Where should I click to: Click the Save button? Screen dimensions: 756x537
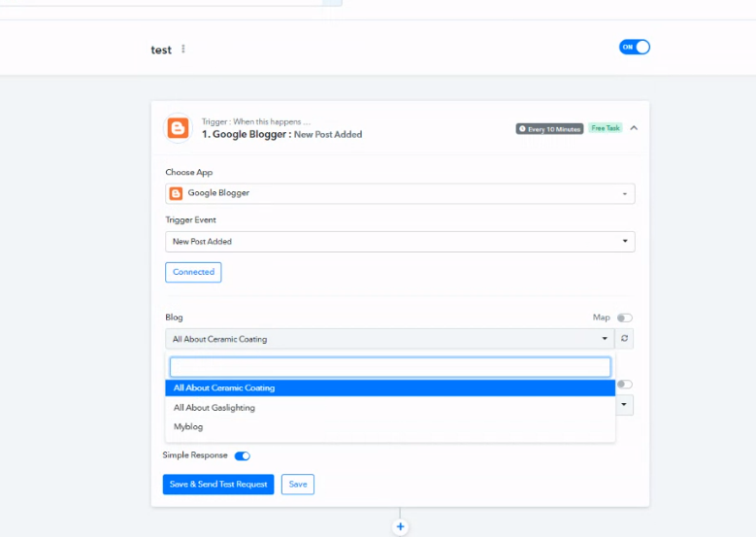coord(298,484)
